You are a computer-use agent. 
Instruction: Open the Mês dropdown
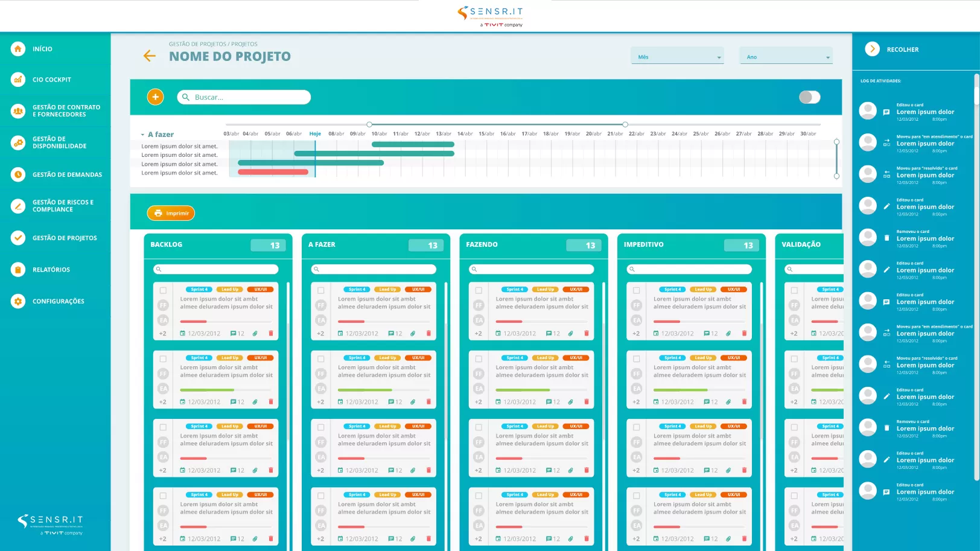coord(677,56)
